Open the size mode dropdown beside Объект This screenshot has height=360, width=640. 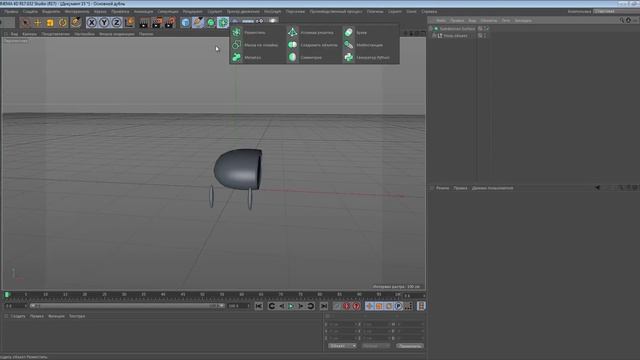[376, 346]
